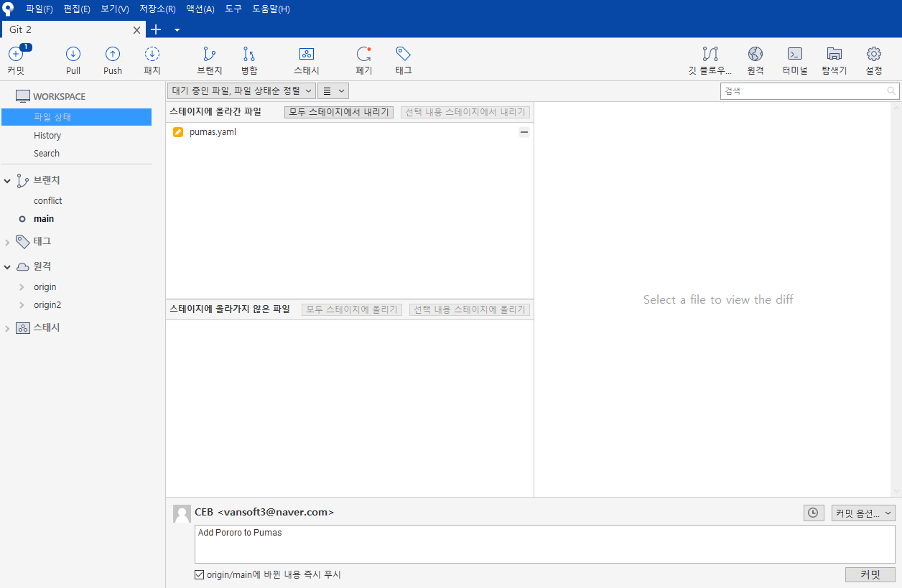
Task: Expand the origin remote
Action: 22,287
